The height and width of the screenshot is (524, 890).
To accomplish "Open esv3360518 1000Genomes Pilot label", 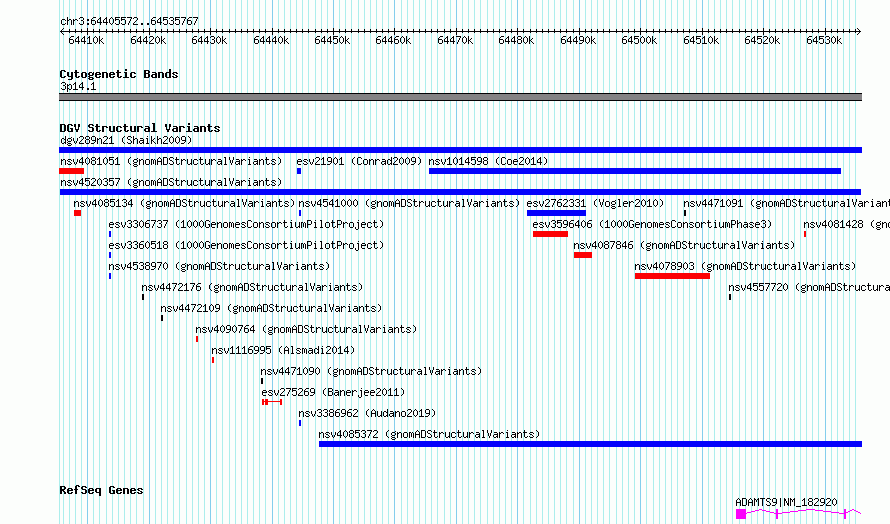I will (246, 245).
